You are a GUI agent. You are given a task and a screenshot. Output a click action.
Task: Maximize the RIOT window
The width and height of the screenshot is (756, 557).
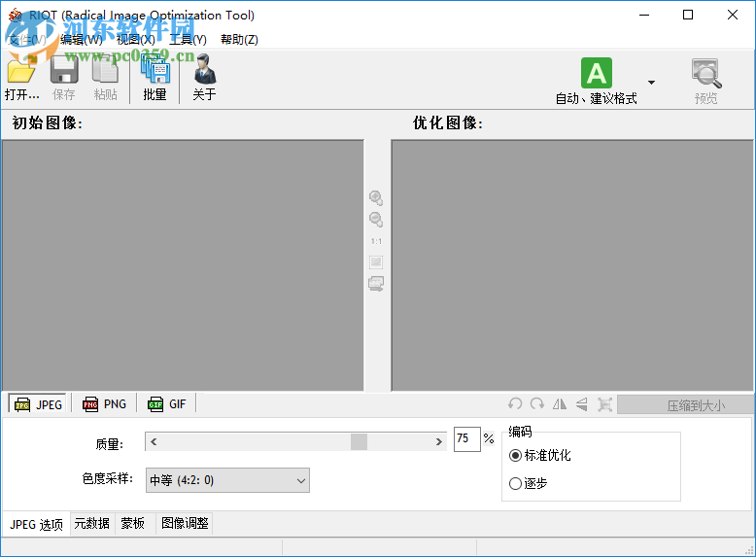[x=688, y=15]
